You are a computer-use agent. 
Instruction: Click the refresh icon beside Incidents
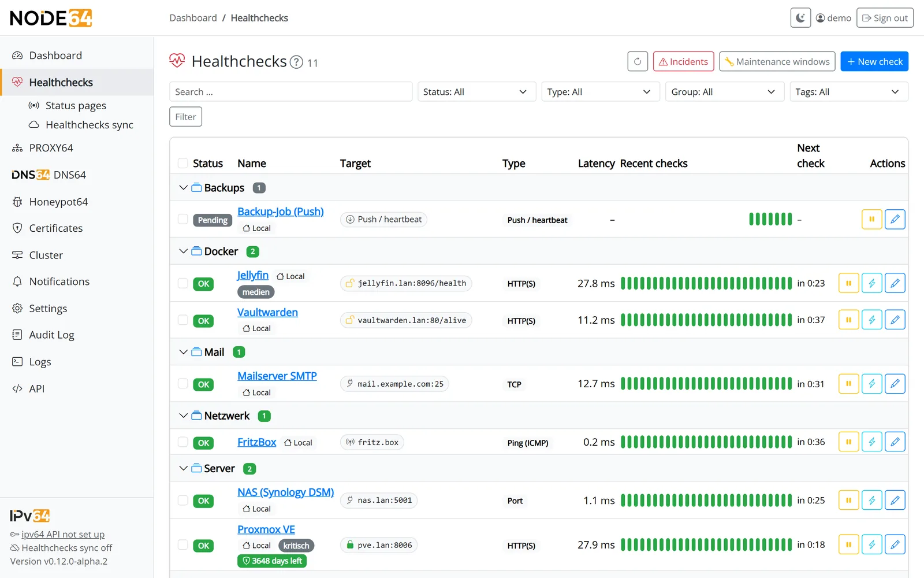tap(638, 61)
